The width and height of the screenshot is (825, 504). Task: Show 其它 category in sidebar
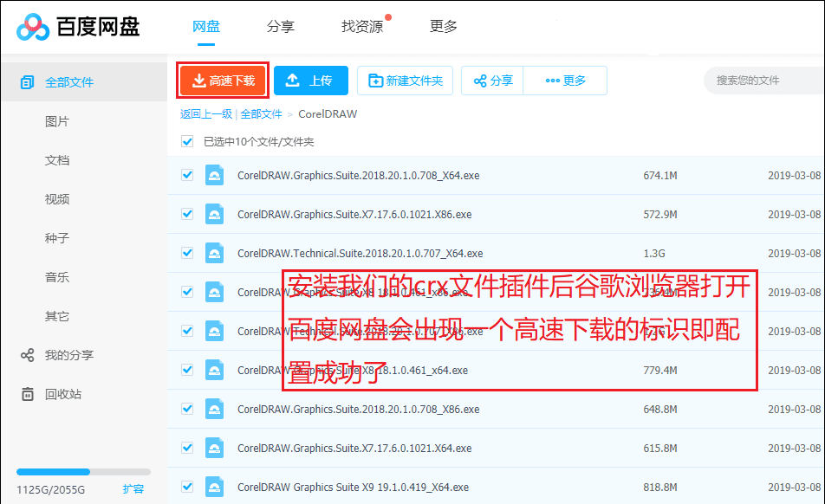pos(57,316)
